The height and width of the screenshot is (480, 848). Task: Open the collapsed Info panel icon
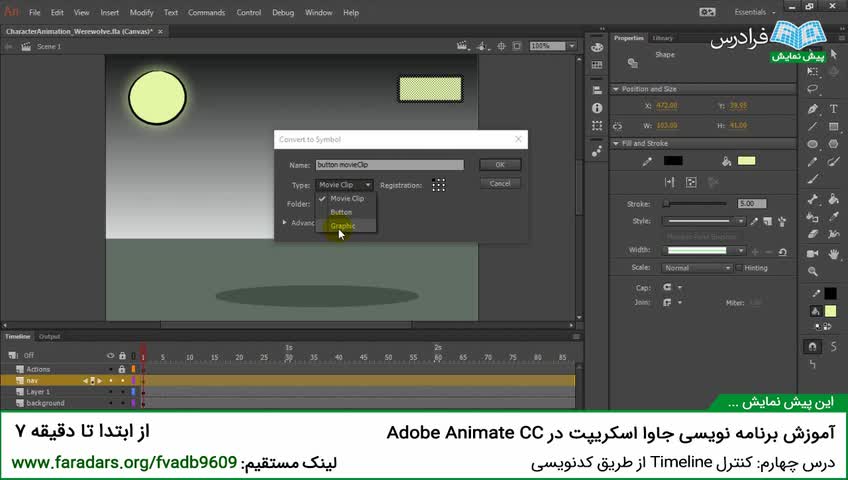[597, 108]
